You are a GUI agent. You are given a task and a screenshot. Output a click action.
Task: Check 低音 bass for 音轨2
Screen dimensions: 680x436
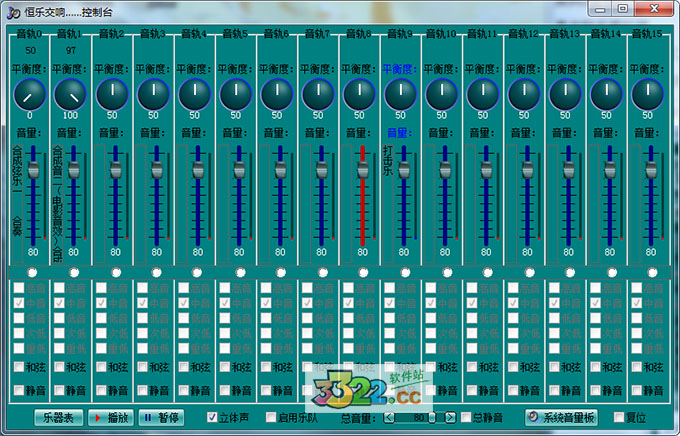[x=101, y=318]
